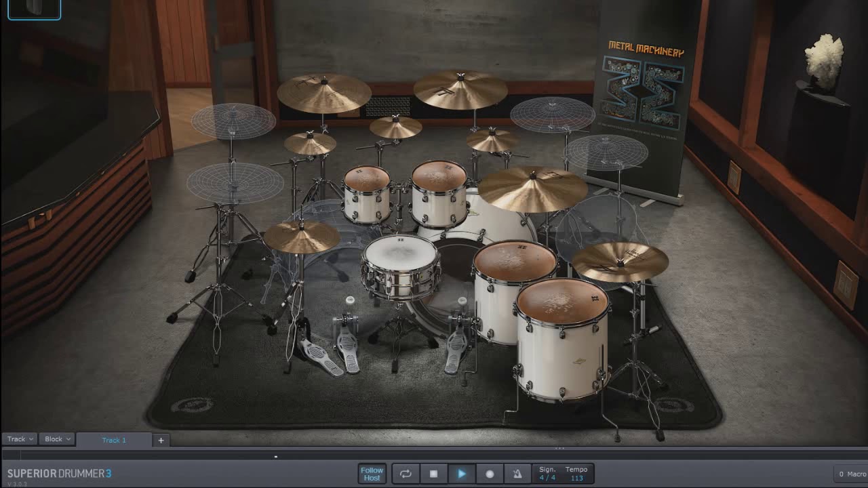868x488 pixels.
Task: Toggle the loop playback button
Action: click(406, 474)
